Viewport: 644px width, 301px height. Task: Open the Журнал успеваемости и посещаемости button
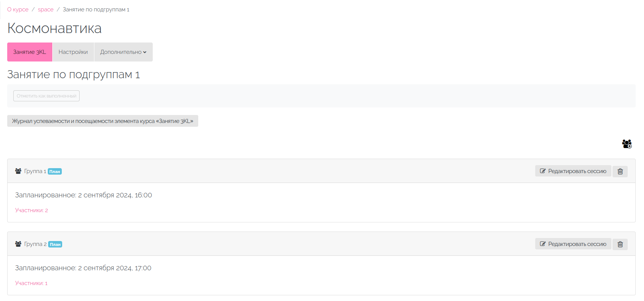(103, 121)
